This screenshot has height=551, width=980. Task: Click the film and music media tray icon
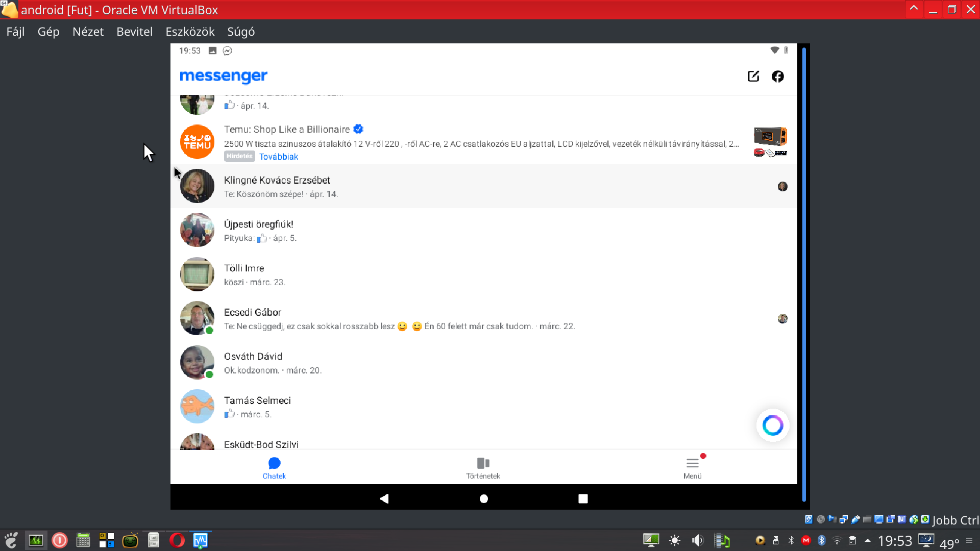point(722,540)
